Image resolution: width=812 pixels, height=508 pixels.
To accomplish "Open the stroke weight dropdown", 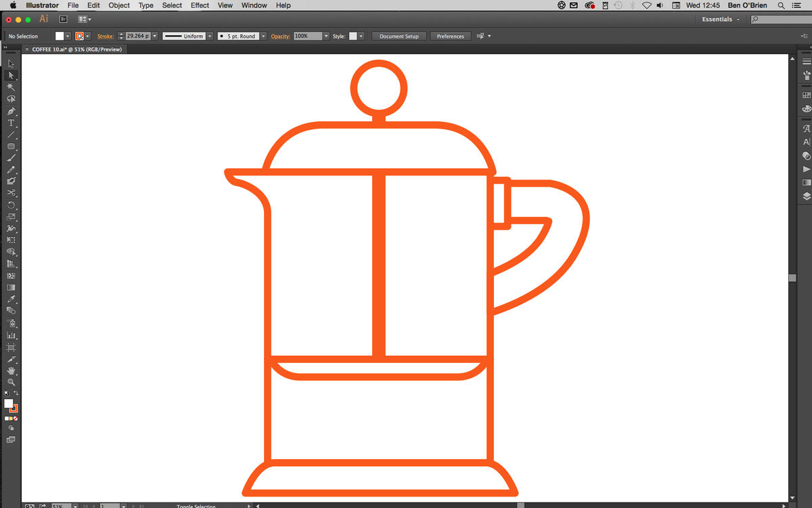I will [154, 36].
